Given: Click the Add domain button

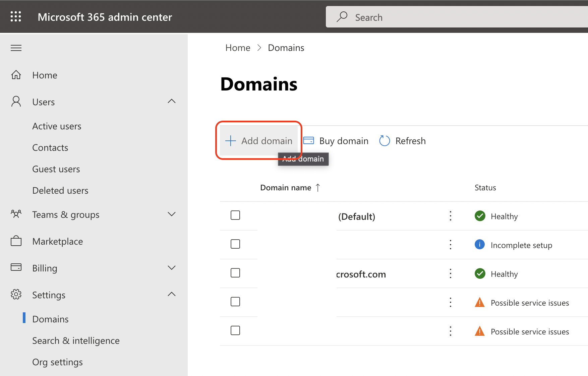Looking at the screenshot, I should click(259, 141).
